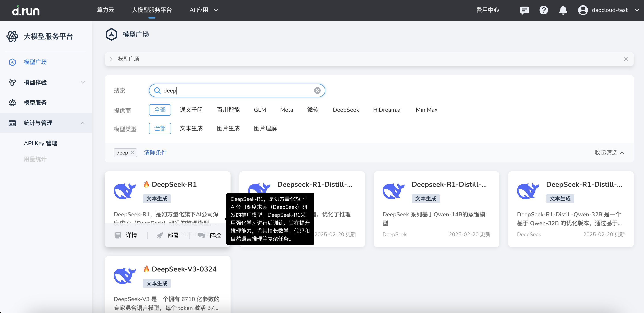Click the 部署 rocket icon on DeepSeek-R1

click(x=160, y=235)
